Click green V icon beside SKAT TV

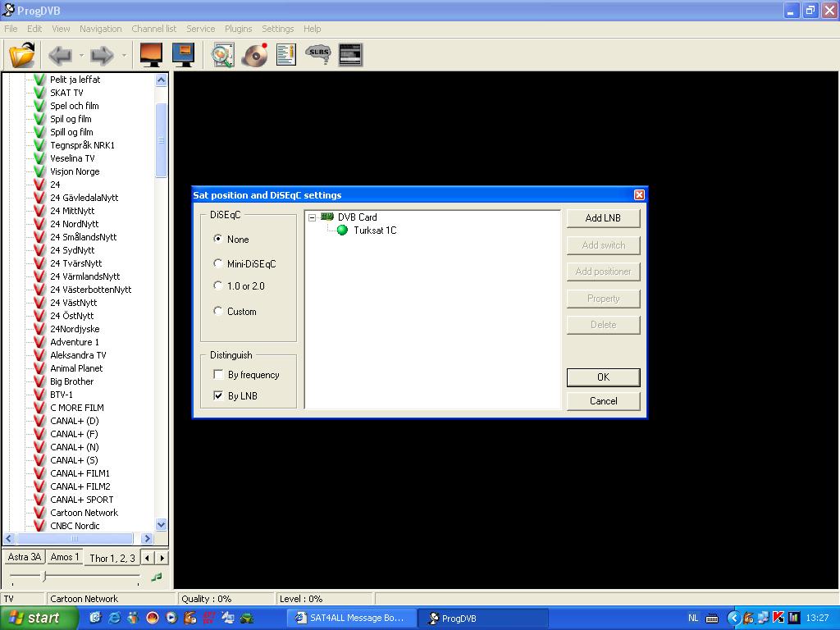(x=39, y=92)
